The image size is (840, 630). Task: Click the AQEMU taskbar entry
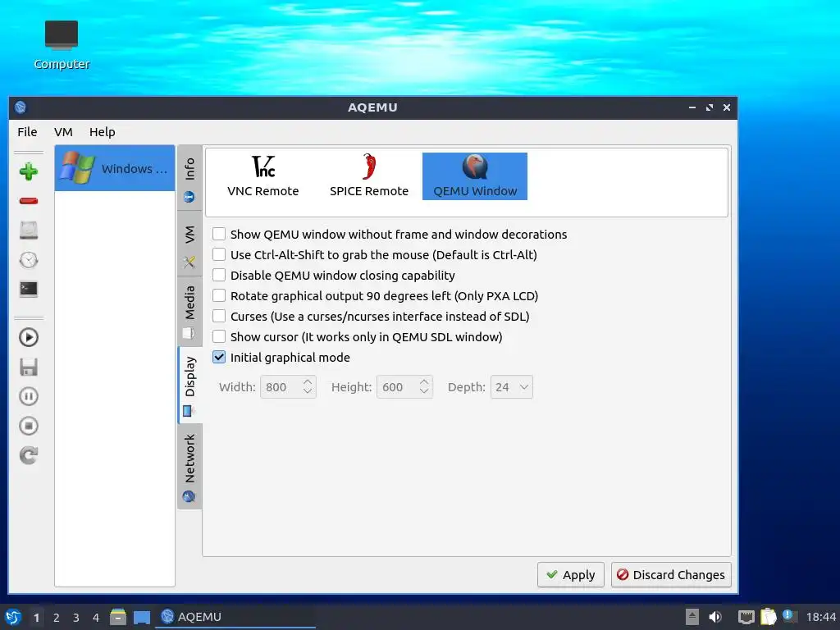pos(235,617)
